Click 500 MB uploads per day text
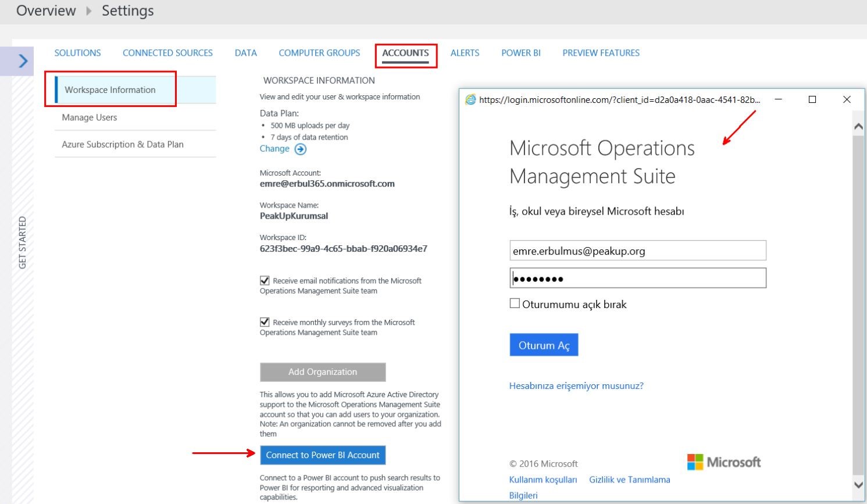Viewport: 867px width, 504px height. point(310,126)
